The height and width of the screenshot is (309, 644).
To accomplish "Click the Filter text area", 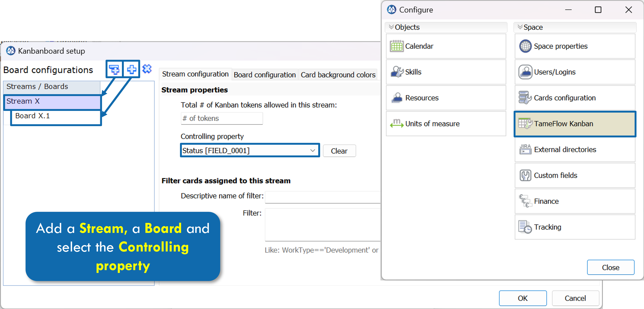I will (x=323, y=225).
